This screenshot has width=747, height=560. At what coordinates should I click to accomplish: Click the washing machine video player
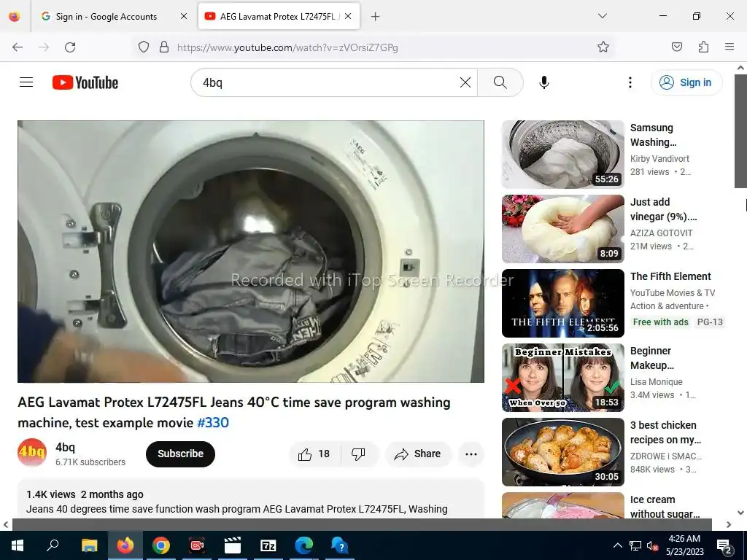click(251, 252)
